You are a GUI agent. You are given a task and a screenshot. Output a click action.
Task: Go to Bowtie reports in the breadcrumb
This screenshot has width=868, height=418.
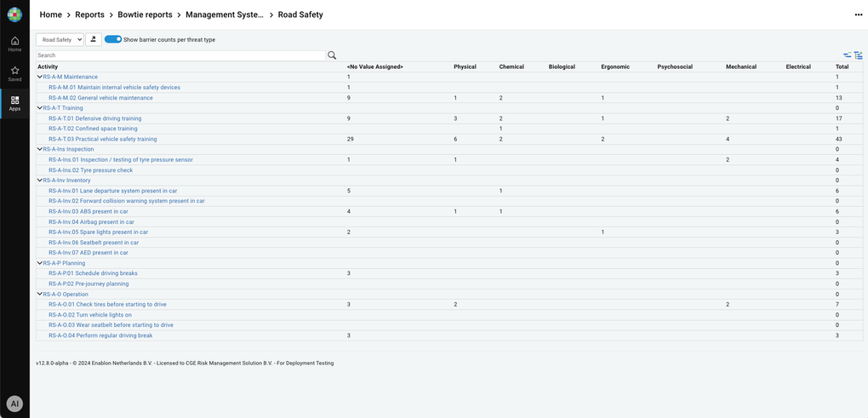[144, 14]
